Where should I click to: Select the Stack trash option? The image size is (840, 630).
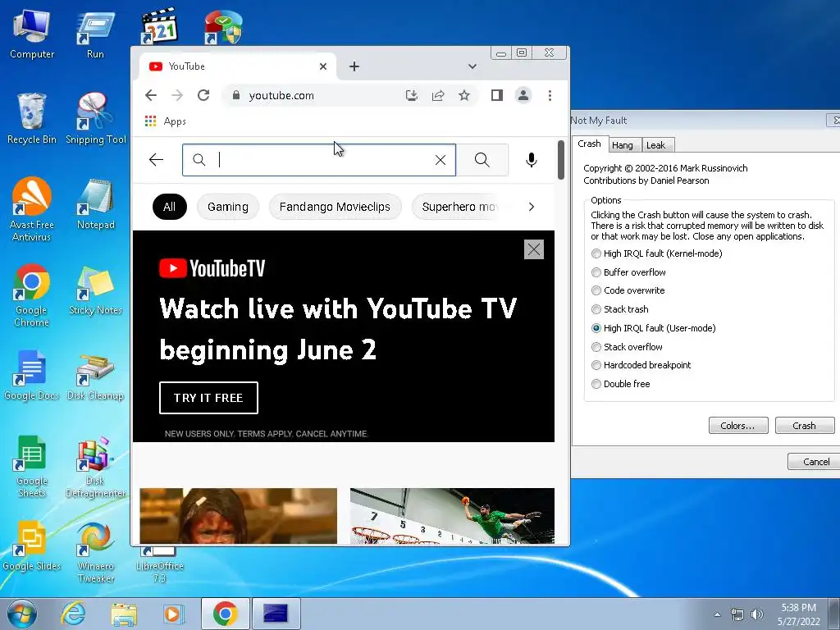620,309
